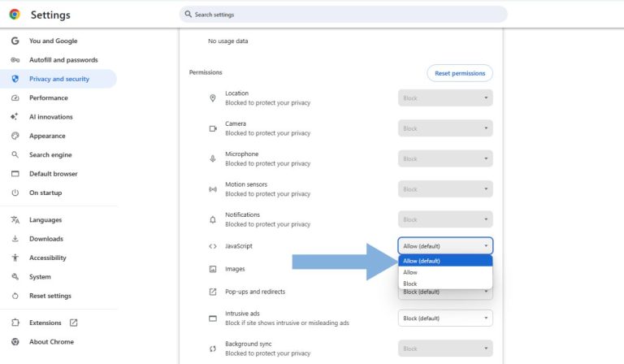The width and height of the screenshot is (624, 364).
Task: Collapse the JavaScript permission dropdown
Action: click(x=444, y=245)
